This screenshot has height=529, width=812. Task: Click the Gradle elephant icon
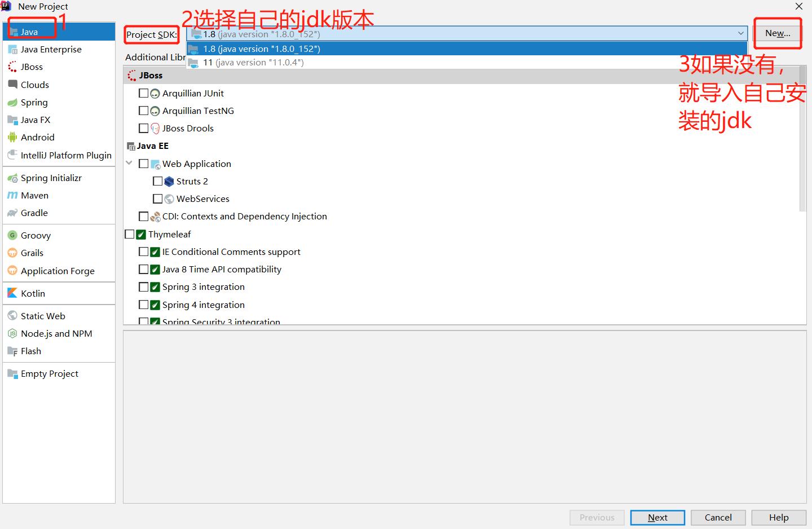pyautogui.click(x=12, y=213)
